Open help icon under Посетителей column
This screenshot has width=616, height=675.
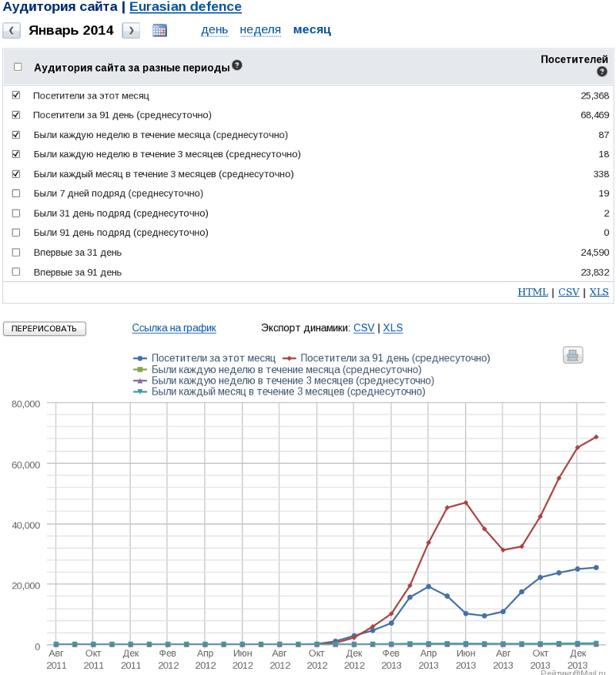602,72
